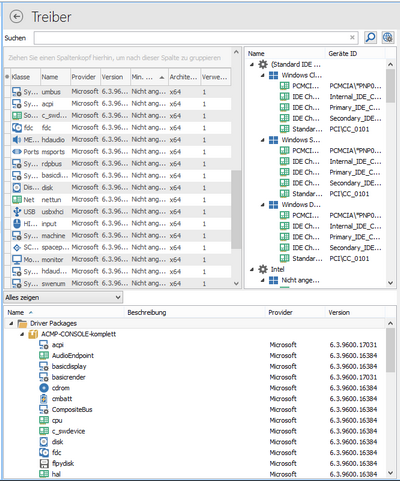This screenshot has height=481, width=400.
Task: Collapse the Windows S... tree node
Action: 263,140
